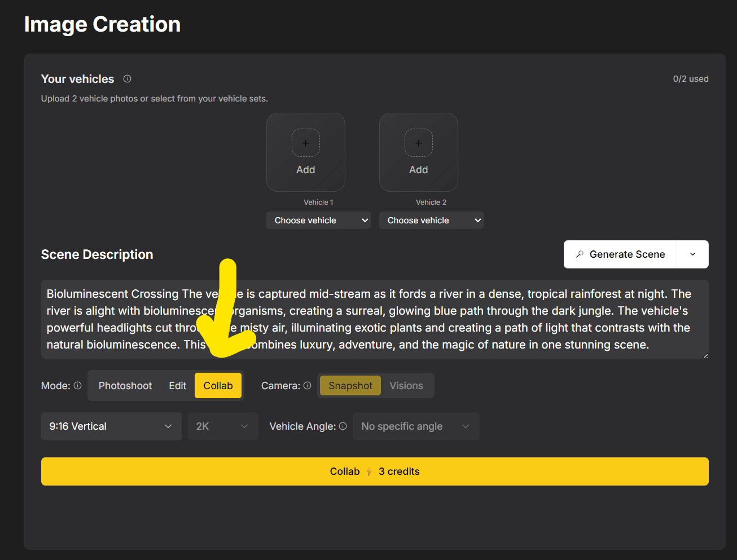Viewport: 737px width, 560px height.
Task: Click the magic wand icon on Generate Scene
Action: pyautogui.click(x=581, y=254)
